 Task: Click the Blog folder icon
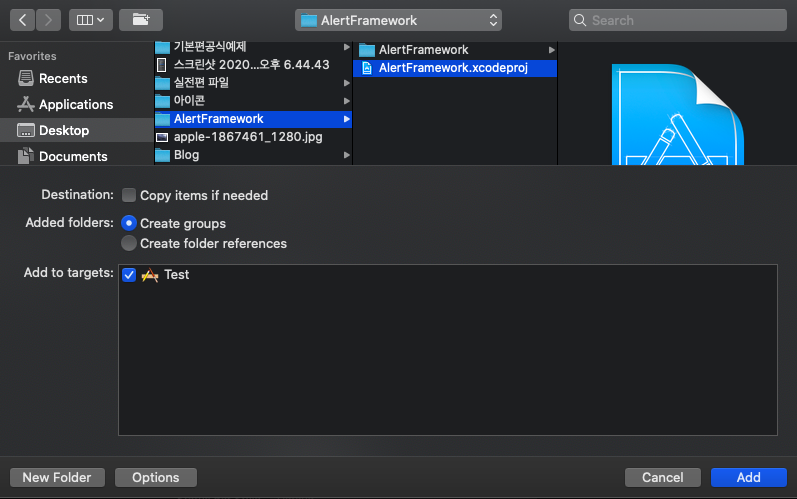[162, 155]
